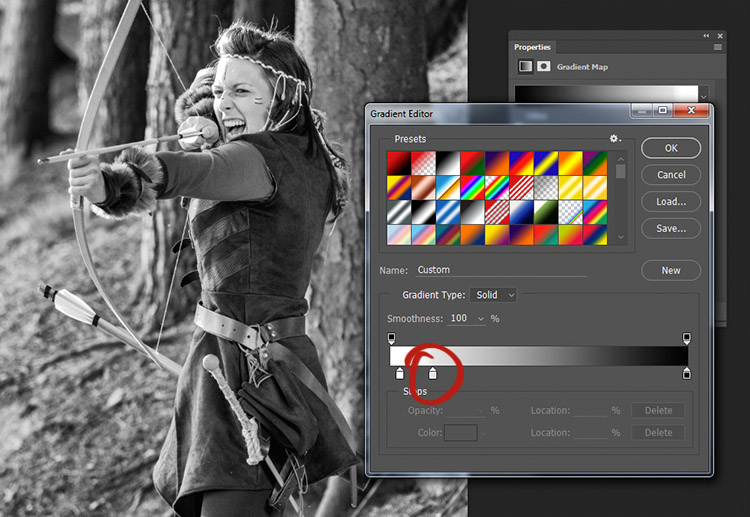The width and height of the screenshot is (750, 517).
Task: Switch to the Properties tab
Action: tap(532, 47)
